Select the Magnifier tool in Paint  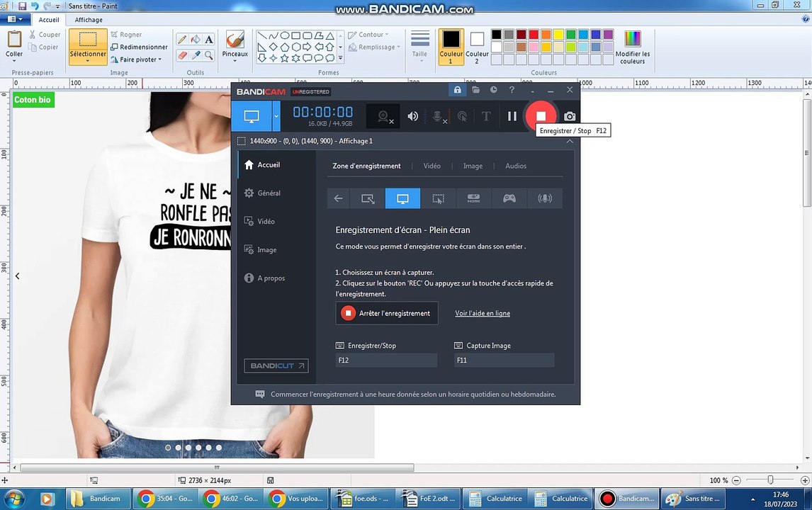[x=209, y=55]
